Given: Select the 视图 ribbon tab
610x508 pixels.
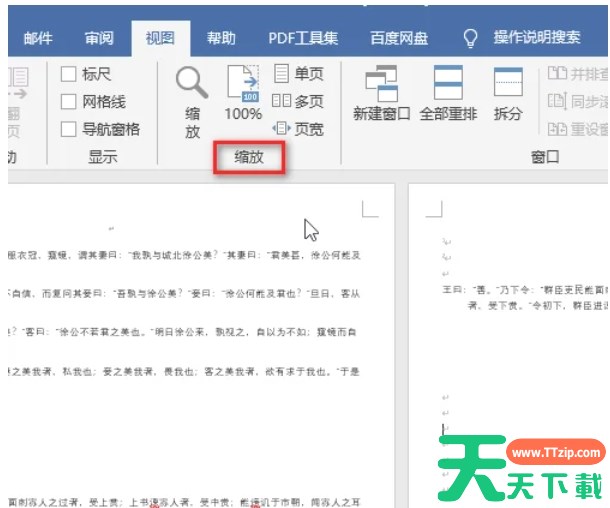Looking at the screenshot, I should 160,38.
